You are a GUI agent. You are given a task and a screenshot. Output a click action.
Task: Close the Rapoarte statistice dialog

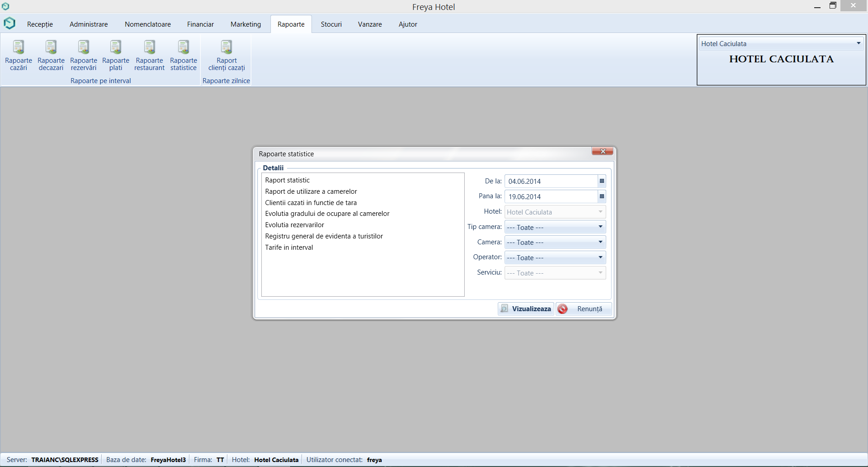coord(602,152)
